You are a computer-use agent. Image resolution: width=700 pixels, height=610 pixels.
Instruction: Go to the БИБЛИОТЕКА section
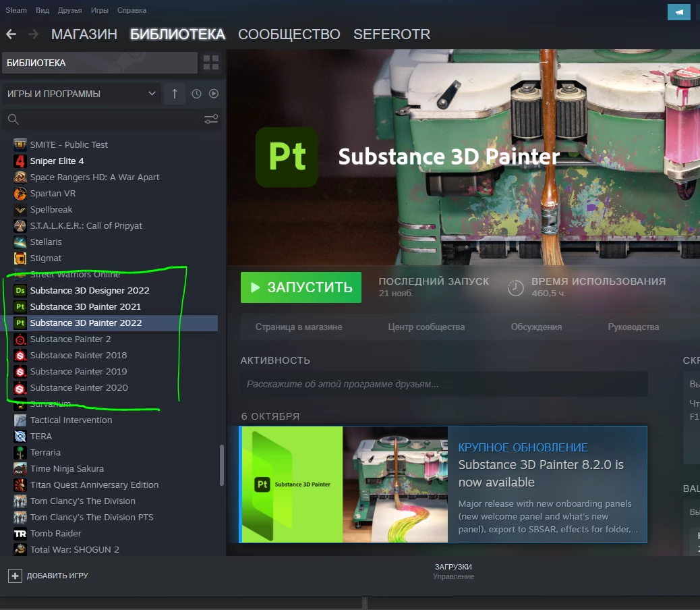[177, 34]
